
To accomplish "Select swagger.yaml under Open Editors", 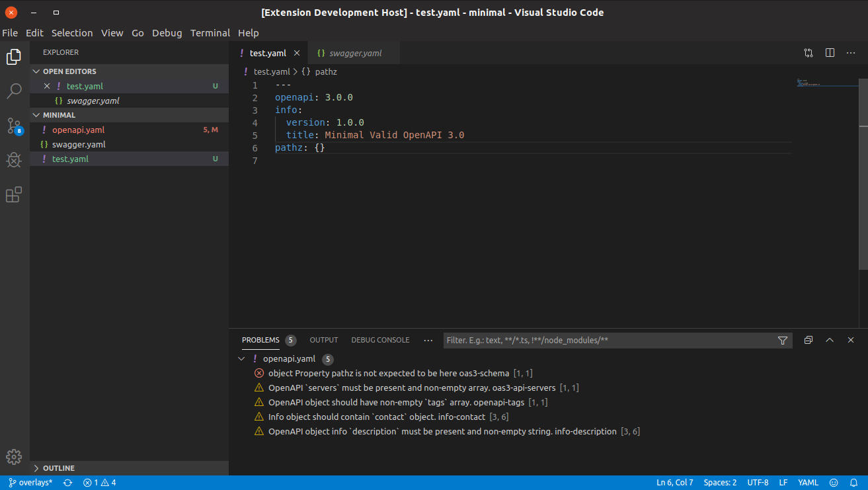I will click(129, 101).
